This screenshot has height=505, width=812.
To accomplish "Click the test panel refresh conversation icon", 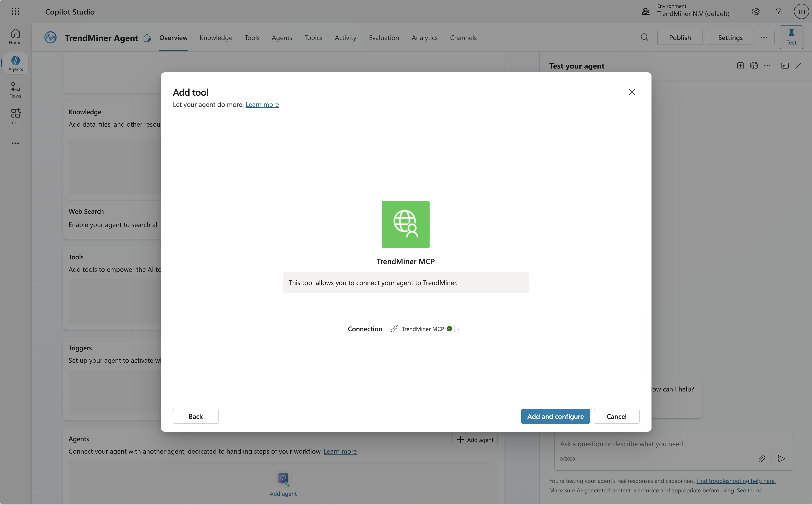I will (754, 66).
